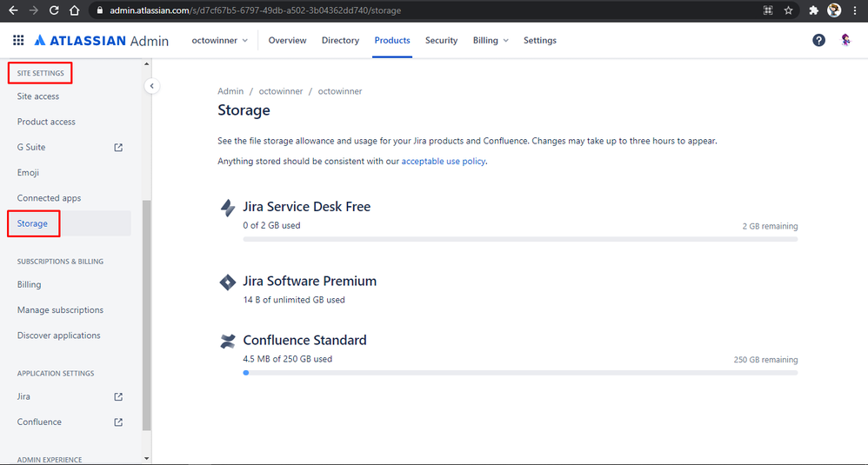Click the Confluence Standard heading
This screenshot has height=465, width=868.
coord(304,340)
